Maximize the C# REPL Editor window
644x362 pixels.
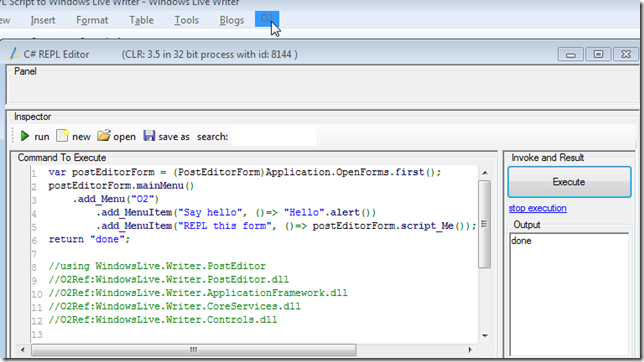598,54
